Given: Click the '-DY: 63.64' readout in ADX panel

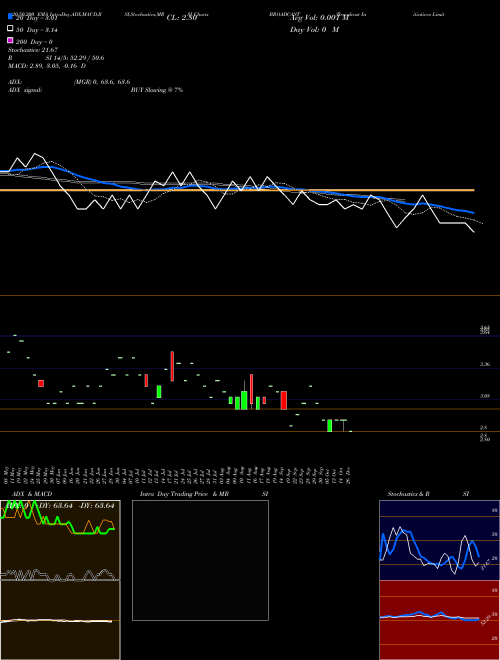Looking at the screenshot, I should pos(96,506).
